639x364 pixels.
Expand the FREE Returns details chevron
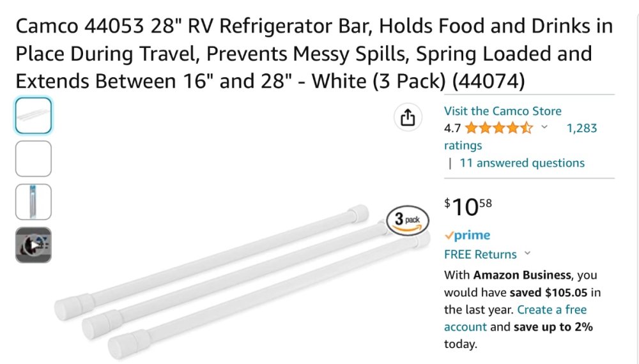pos(527,254)
